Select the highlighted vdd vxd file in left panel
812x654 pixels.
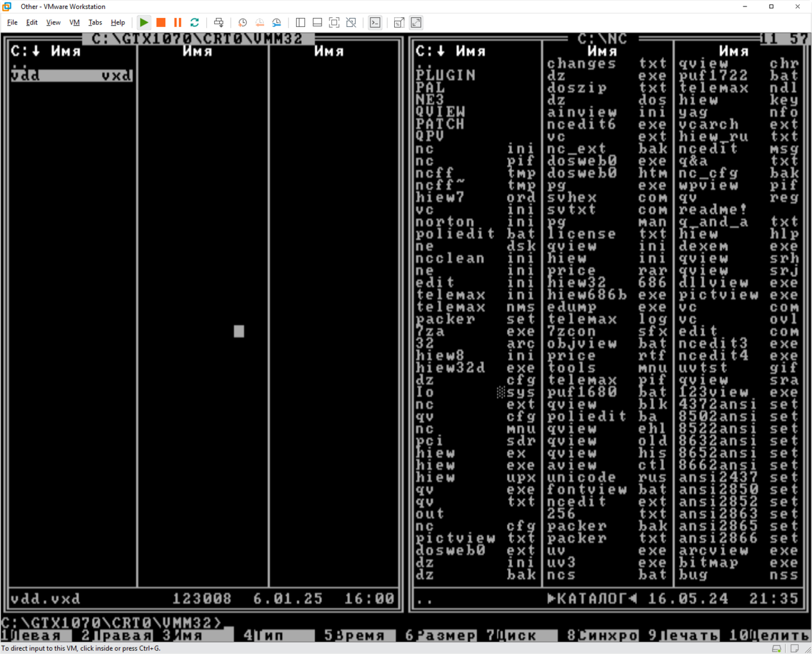pyautogui.click(x=72, y=76)
